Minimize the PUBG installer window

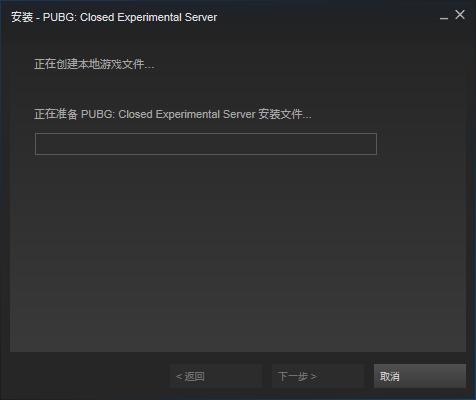point(444,17)
